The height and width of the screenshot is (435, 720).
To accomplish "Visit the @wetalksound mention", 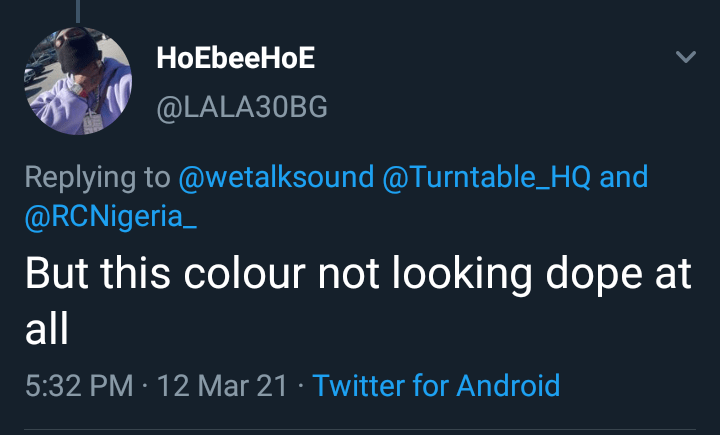I will pyautogui.click(x=275, y=178).
